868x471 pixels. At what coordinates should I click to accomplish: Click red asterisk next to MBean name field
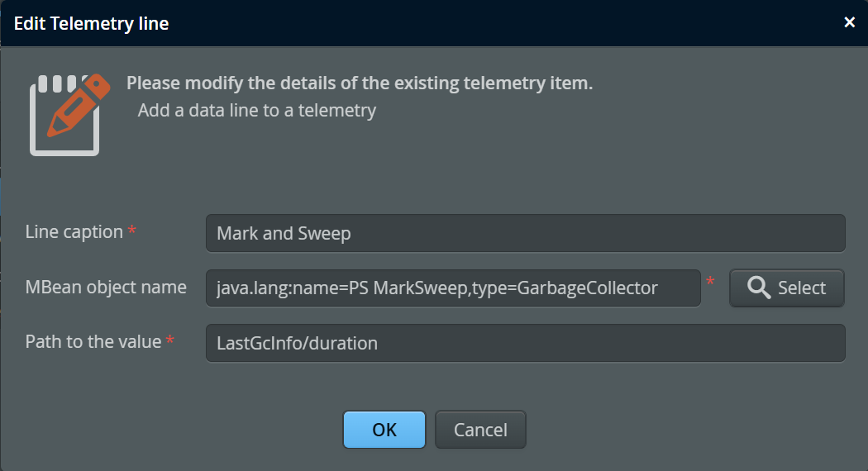point(711,284)
